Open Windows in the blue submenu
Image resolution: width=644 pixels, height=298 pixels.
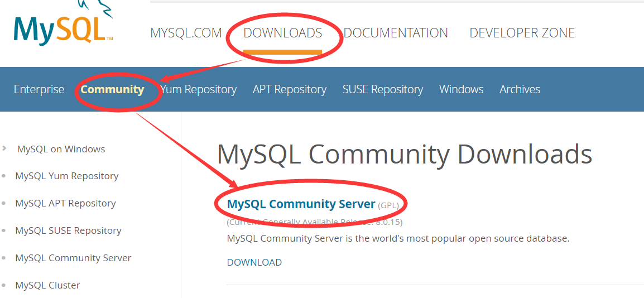point(461,89)
